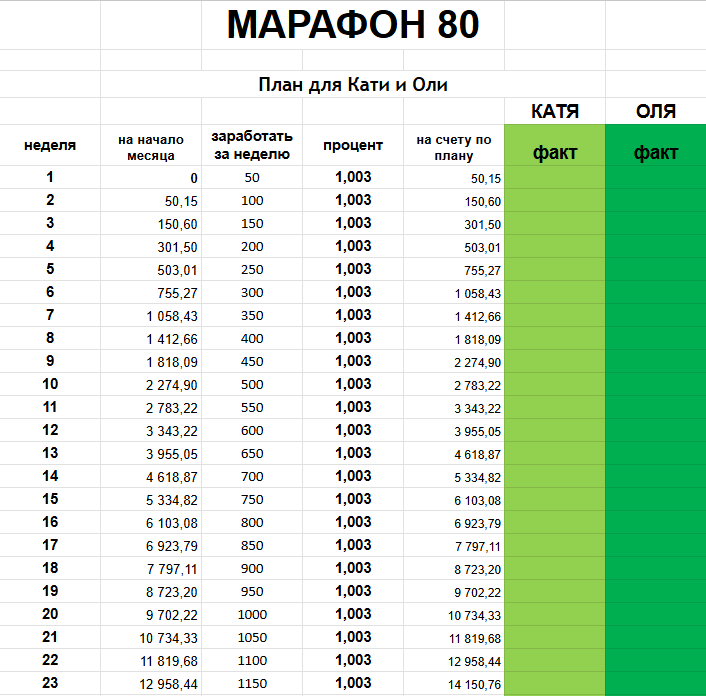Select start-of-month value 7 797,11 in week 18
706x696 pixels.
[x=151, y=569]
